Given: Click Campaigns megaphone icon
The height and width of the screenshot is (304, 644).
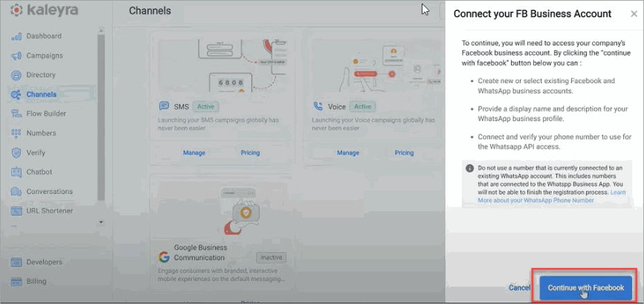Looking at the screenshot, I should pyautogui.click(x=16, y=56).
